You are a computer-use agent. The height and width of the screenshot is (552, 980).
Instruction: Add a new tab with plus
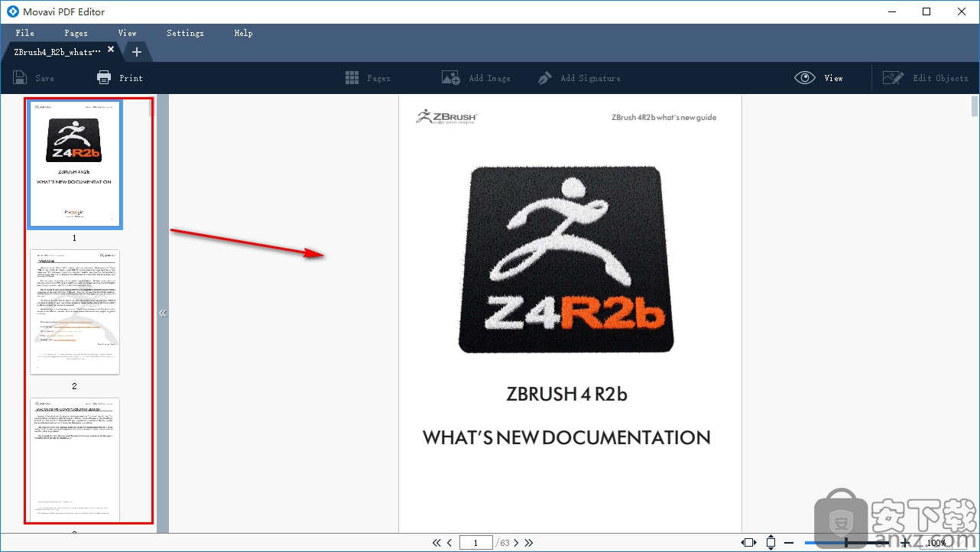(x=137, y=52)
